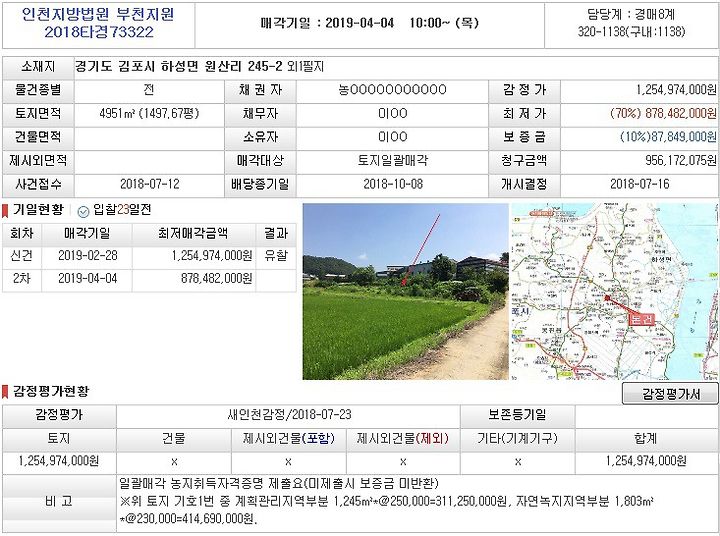Click the 개시결정 date 2018-07-16
This screenshot has height=536, width=720.
click(640, 184)
